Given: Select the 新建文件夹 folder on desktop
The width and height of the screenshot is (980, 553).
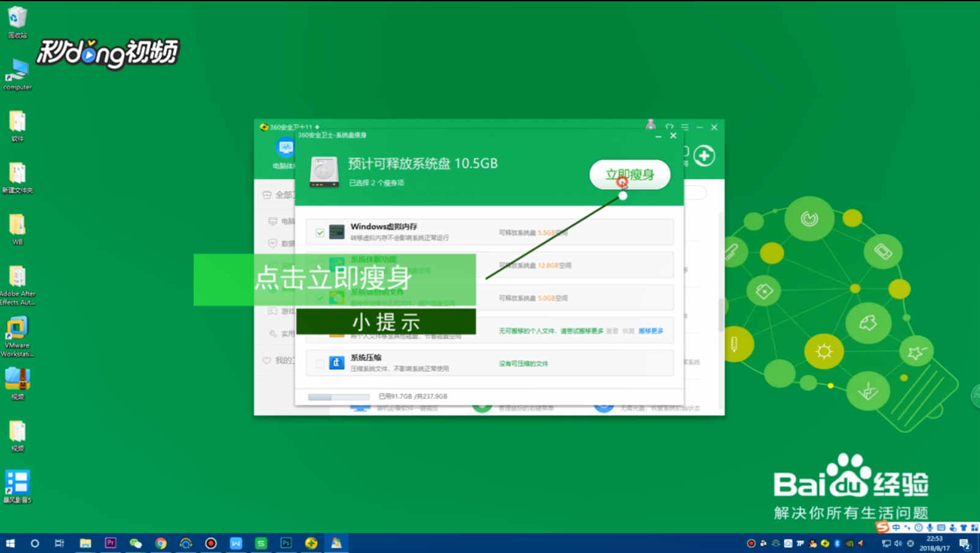Looking at the screenshot, I should pyautogui.click(x=17, y=178).
